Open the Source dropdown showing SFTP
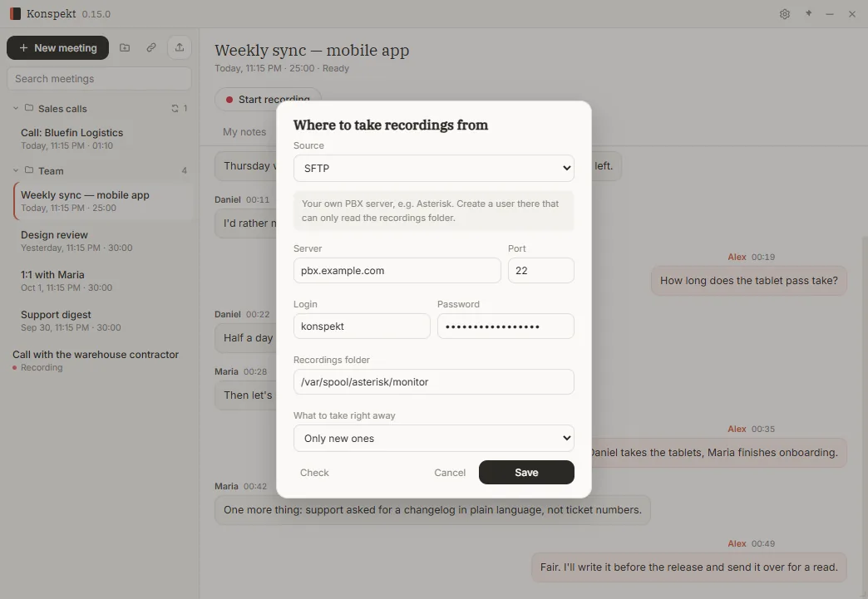Screen dimensions: 868x599 tap(433, 168)
